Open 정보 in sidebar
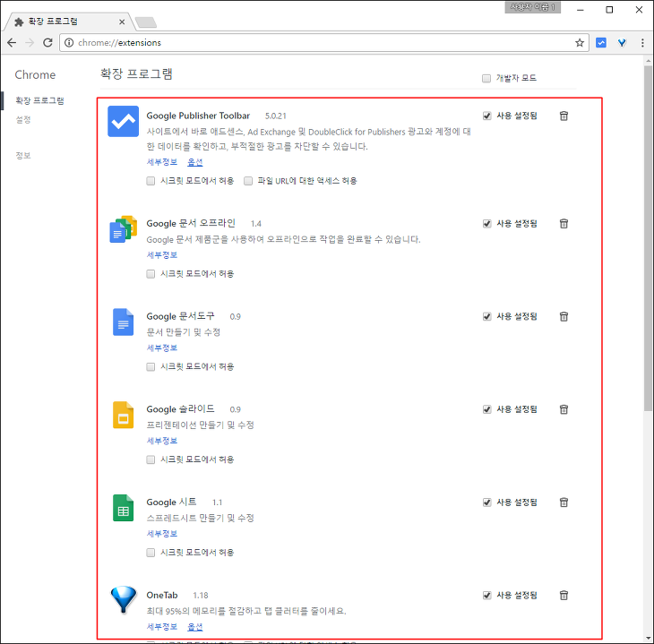Screen dimensions: 654x644 pos(23,156)
